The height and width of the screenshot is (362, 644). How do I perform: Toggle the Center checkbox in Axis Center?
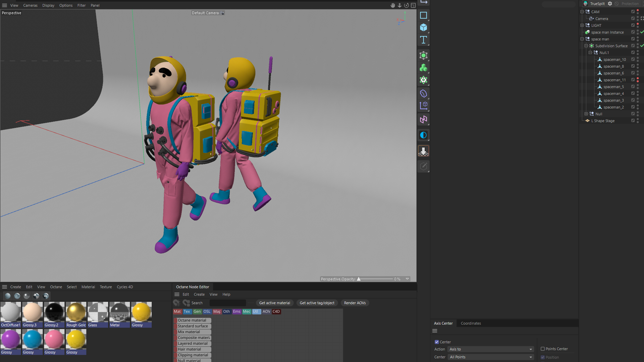click(437, 342)
